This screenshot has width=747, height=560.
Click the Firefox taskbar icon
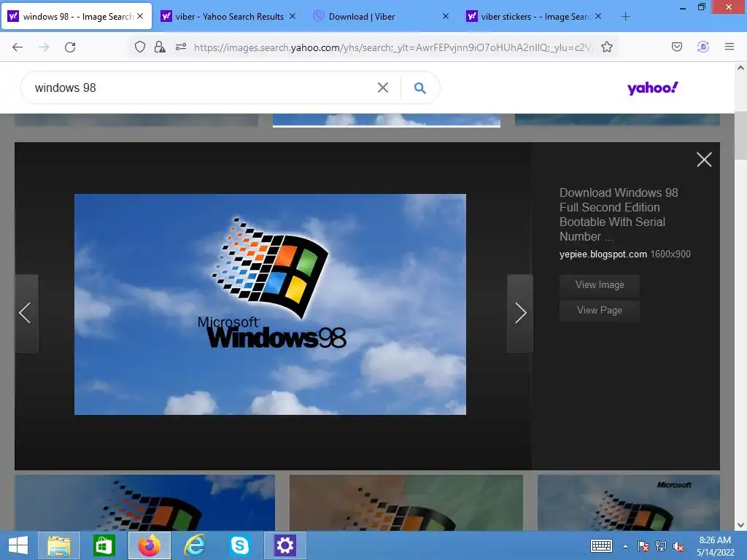(x=149, y=545)
